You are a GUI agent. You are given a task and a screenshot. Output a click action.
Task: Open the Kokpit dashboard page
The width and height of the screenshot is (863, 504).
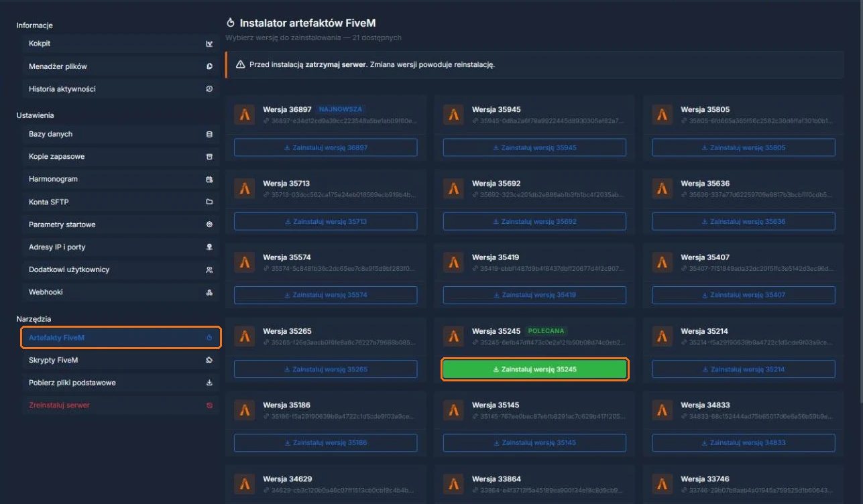[120, 44]
